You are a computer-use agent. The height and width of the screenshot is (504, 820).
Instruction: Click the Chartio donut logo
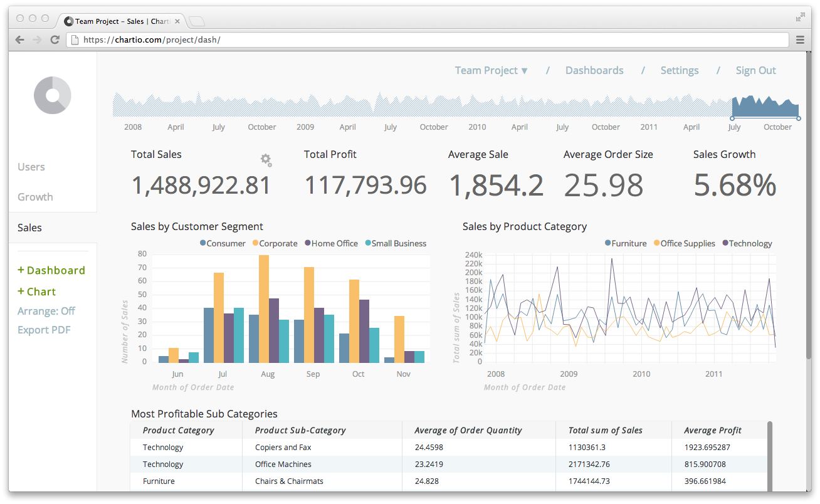point(53,95)
